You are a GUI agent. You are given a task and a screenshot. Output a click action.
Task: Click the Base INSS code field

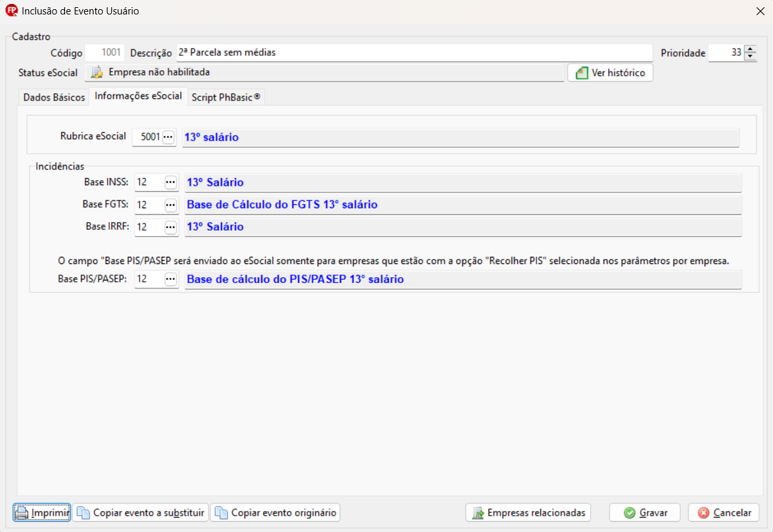click(149, 183)
